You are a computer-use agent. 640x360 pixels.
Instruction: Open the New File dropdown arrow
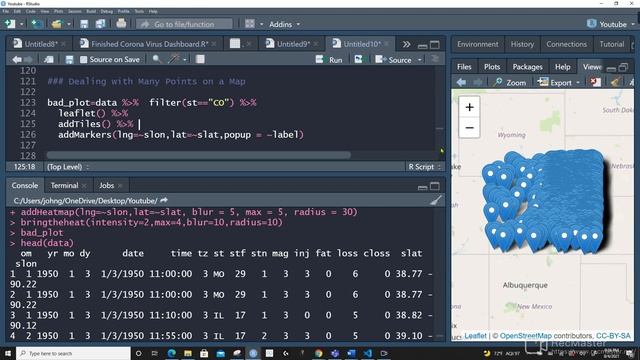(x=21, y=24)
